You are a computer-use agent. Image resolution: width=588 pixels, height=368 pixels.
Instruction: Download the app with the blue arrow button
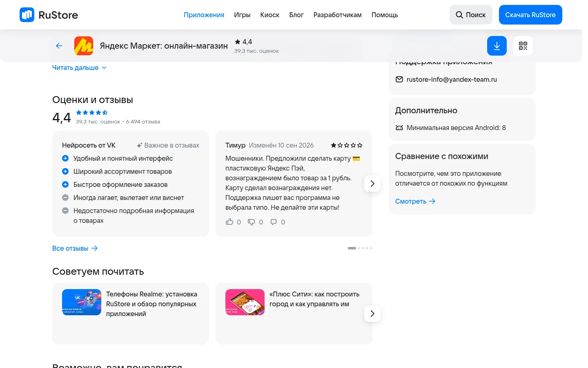click(497, 46)
